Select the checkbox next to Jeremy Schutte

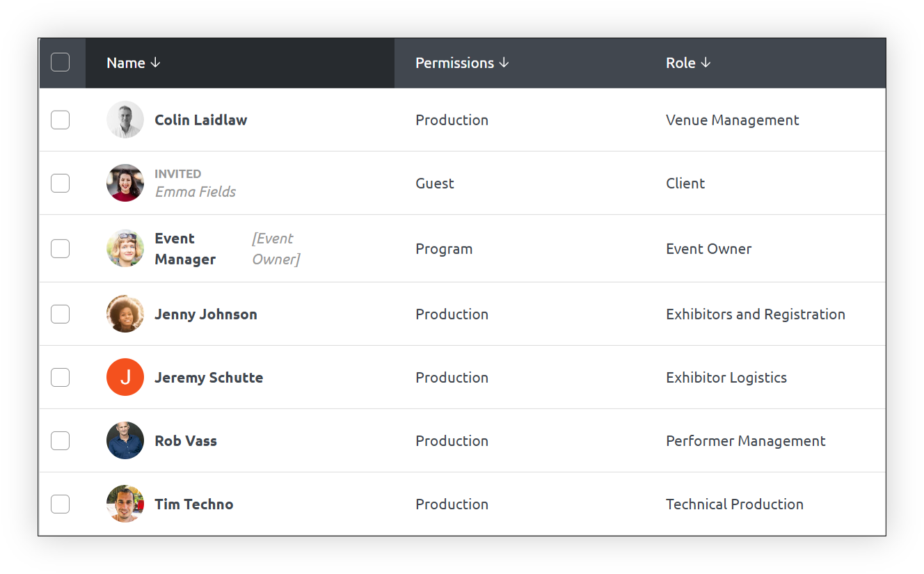(61, 377)
